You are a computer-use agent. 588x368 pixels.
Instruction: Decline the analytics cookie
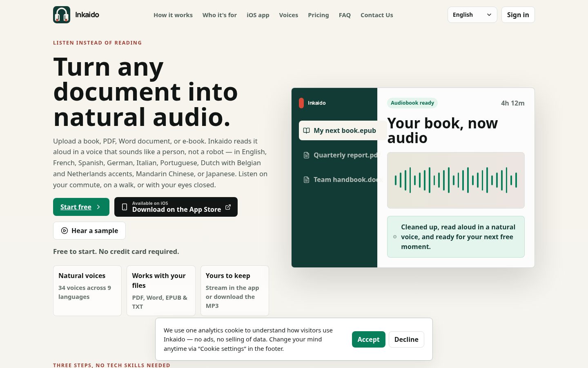pyautogui.click(x=406, y=339)
